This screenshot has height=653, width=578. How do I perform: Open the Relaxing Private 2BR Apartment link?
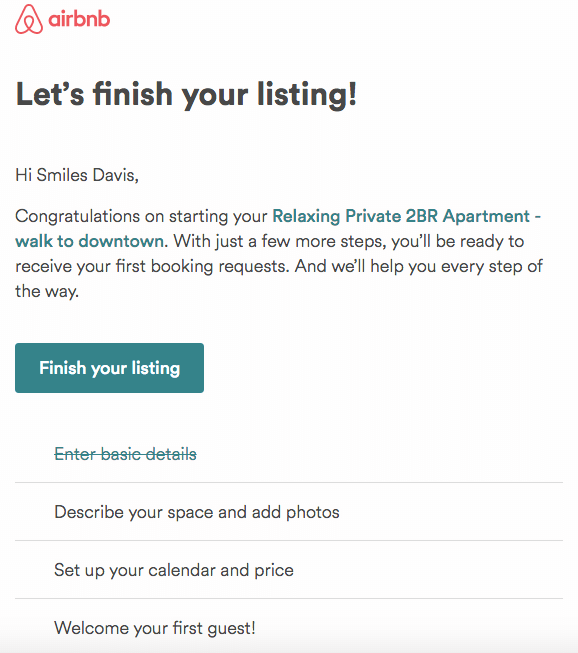point(406,216)
